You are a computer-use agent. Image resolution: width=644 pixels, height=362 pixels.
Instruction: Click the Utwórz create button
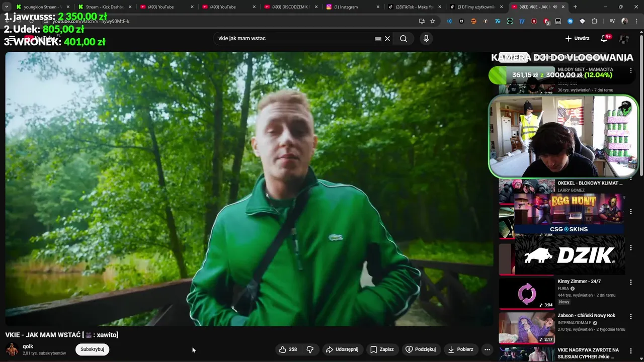577,39
